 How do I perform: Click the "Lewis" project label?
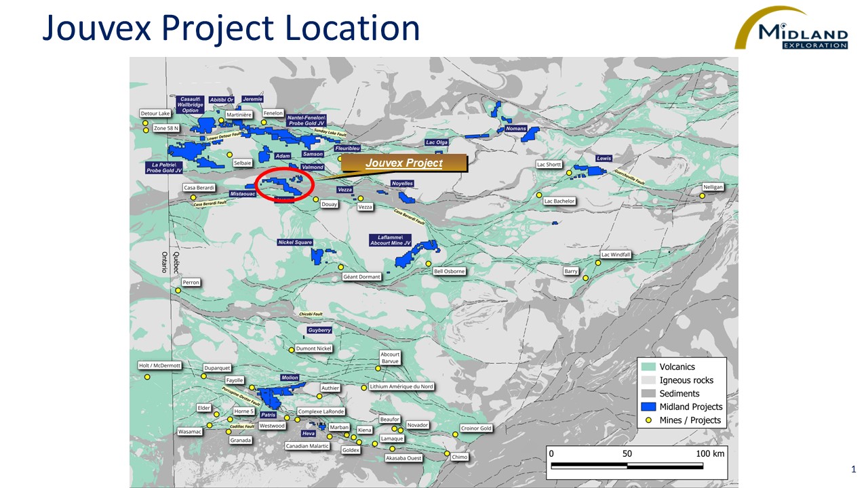click(604, 159)
